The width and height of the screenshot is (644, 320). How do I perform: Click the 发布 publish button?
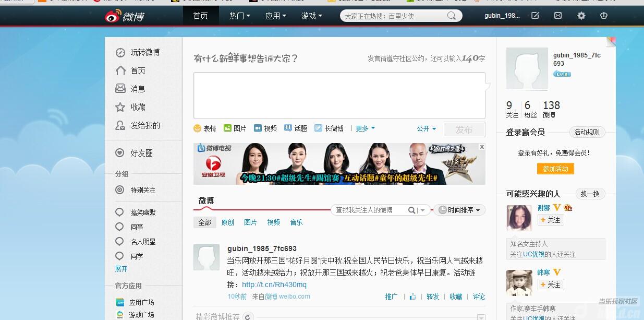click(x=464, y=129)
